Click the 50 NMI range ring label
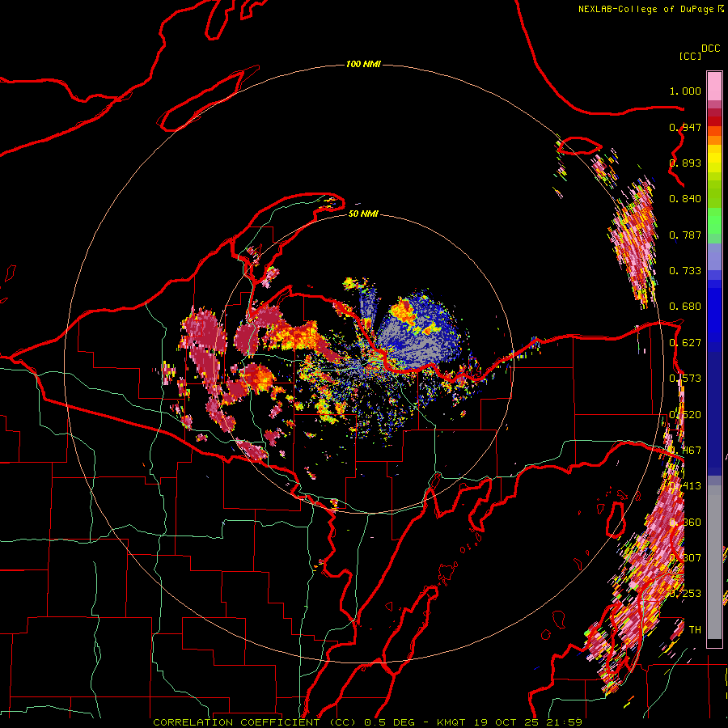This screenshot has height=728, width=728. point(363,214)
